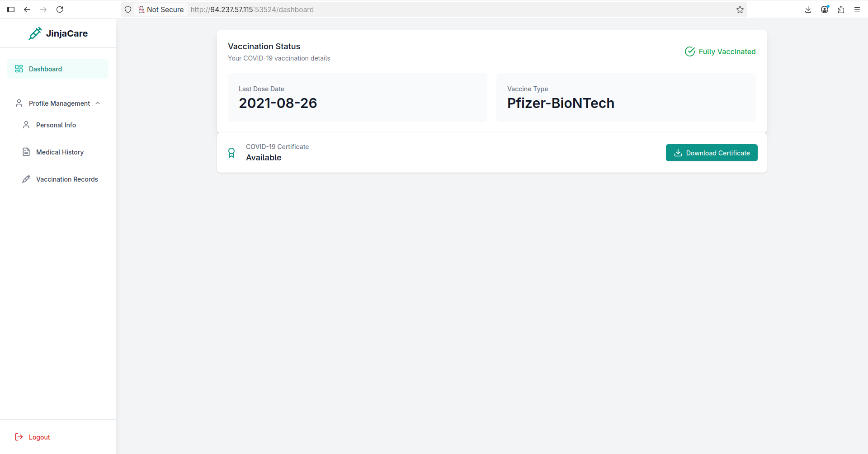Viewport: 868px width, 454px height.
Task: Click the Vaccination Records syringe icon
Action: pos(26,179)
